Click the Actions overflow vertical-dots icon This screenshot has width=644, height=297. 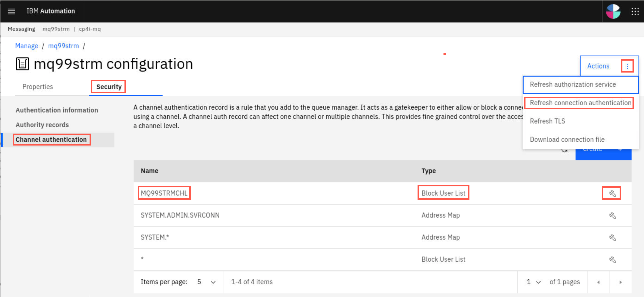(627, 66)
